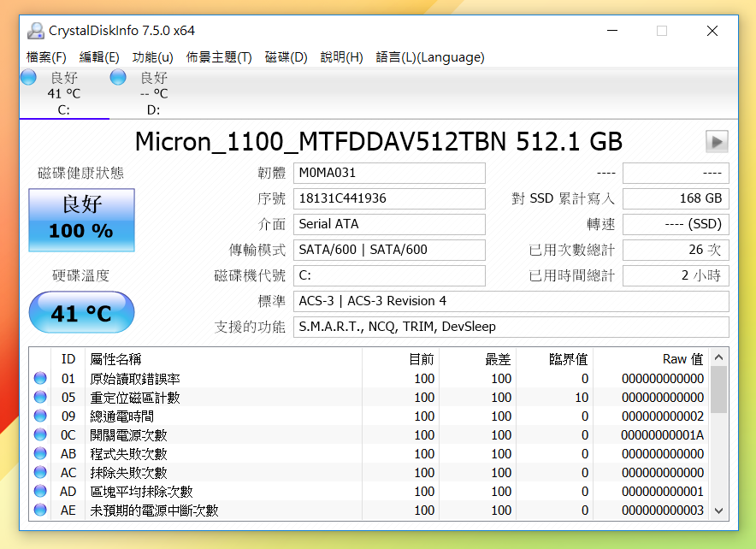The image size is (756, 549).
Task: Click the firmware field M0MA031
Action: click(x=389, y=173)
